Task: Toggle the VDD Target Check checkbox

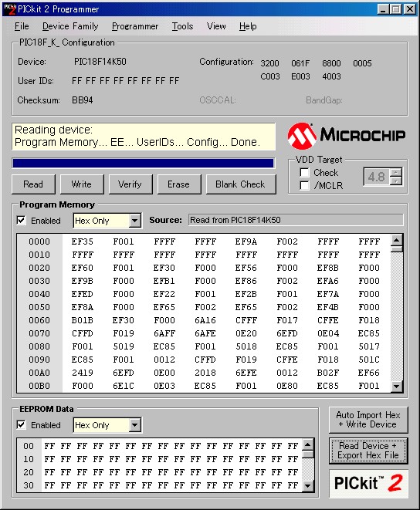Action: click(x=304, y=172)
